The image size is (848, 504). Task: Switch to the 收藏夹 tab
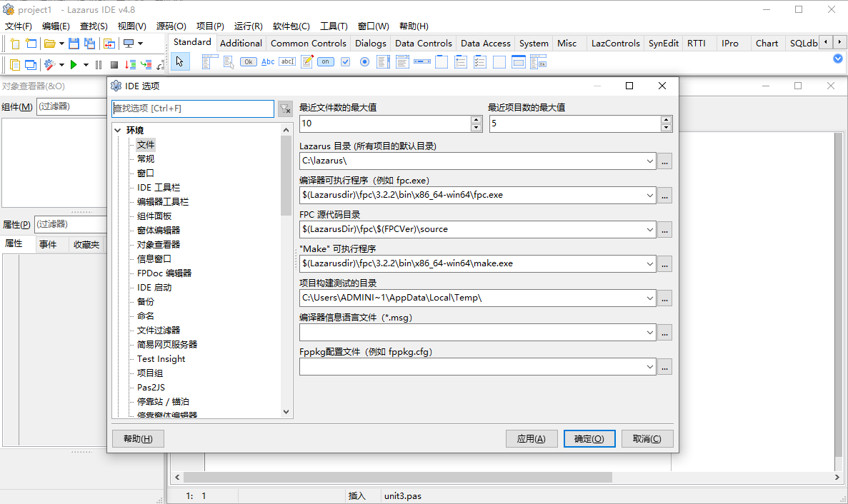click(86, 245)
